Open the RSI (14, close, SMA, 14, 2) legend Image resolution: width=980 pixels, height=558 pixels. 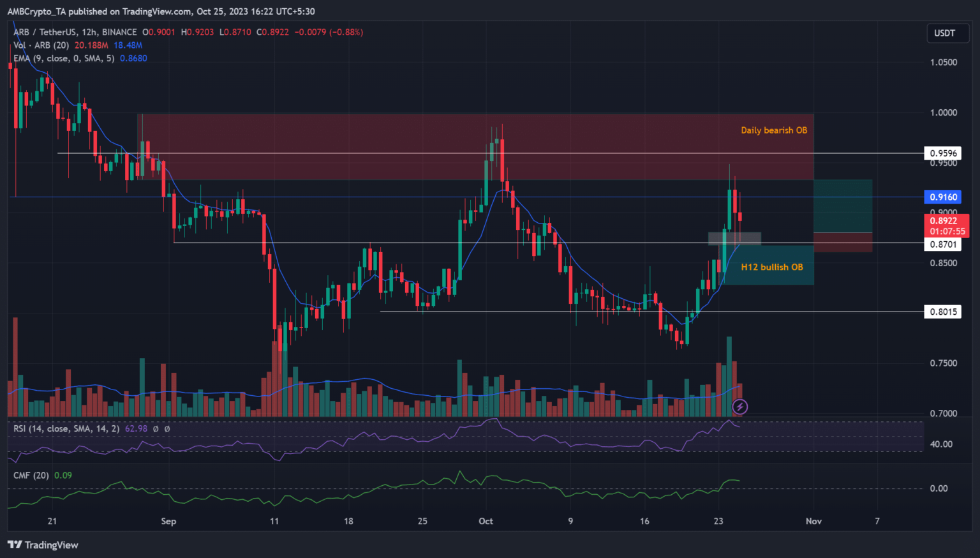point(66,428)
